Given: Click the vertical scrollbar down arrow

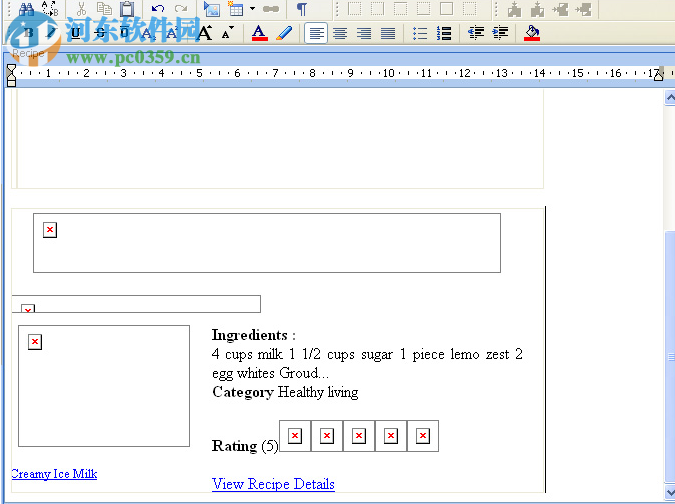Looking at the screenshot, I should (x=670, y=492).
